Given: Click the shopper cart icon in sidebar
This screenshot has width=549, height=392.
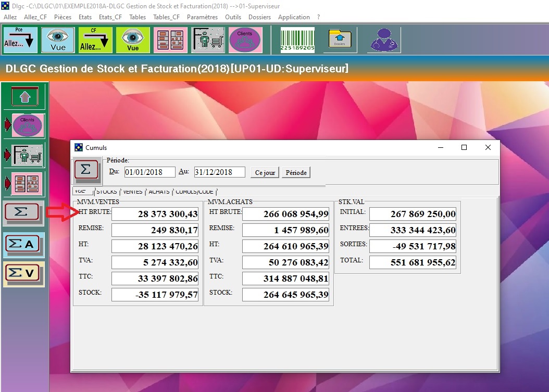Looking at the screenshot, I should pos(27,155).
